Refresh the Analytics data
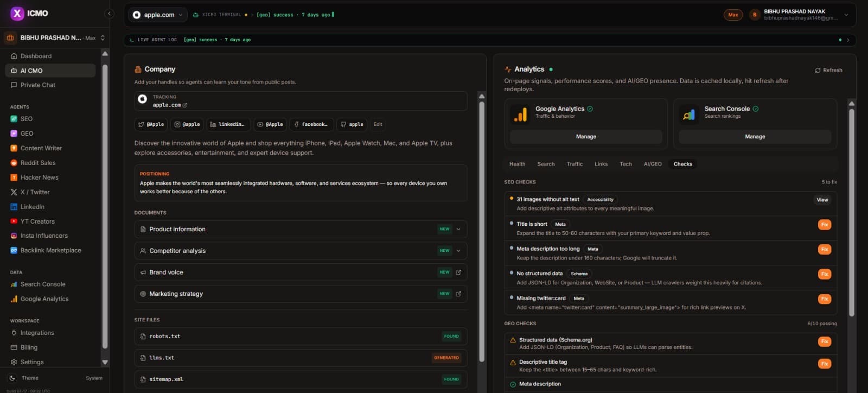The image size is (868, 393). pos(828,70)
